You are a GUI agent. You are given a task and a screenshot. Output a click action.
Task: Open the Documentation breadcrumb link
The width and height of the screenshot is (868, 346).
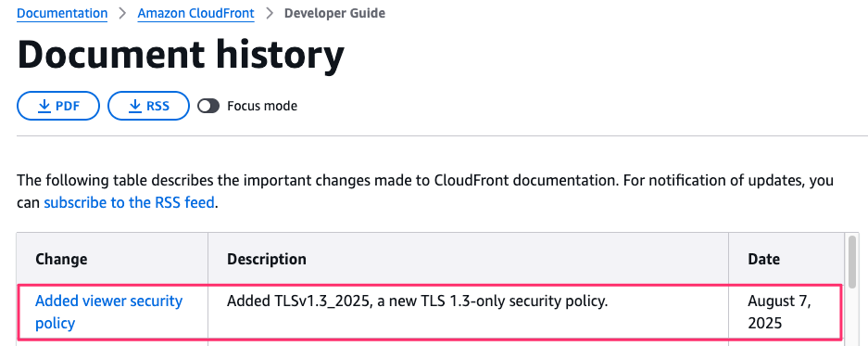(x=62, y=13)
